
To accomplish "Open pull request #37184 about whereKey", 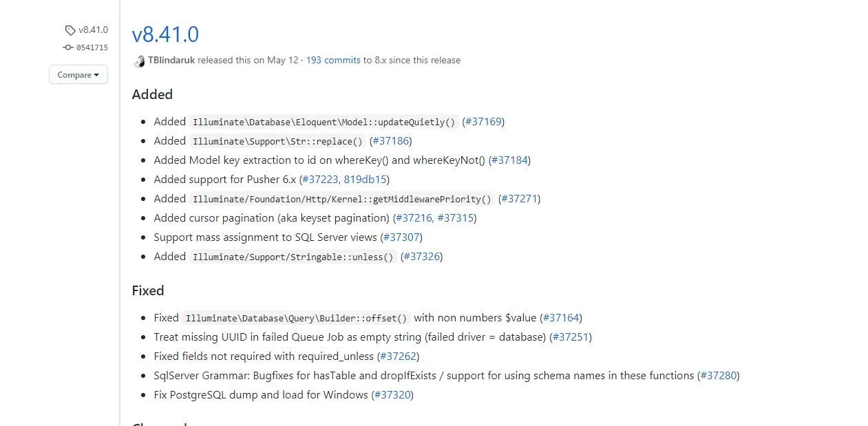I will 509,160.
